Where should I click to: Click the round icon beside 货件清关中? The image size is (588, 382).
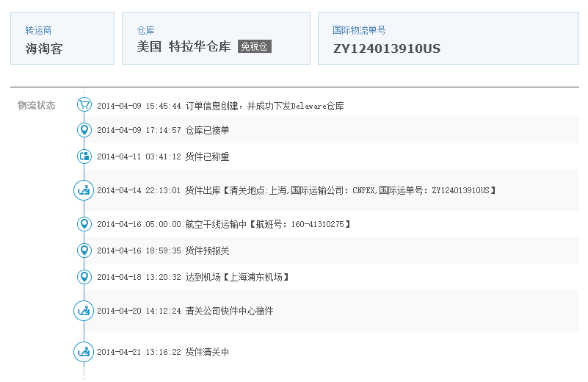pos(84,352)
